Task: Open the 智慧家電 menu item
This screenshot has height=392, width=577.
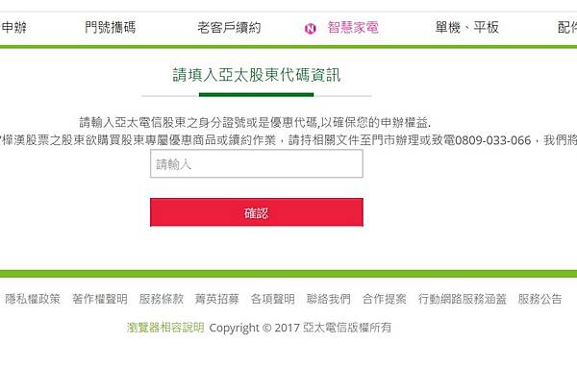Action: click(353, 27)
